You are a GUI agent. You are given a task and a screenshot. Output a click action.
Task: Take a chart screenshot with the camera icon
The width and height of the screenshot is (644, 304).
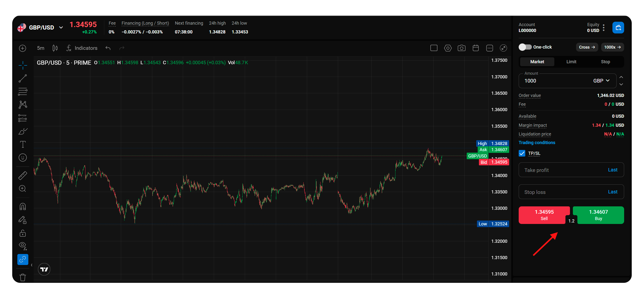(462, 48)
